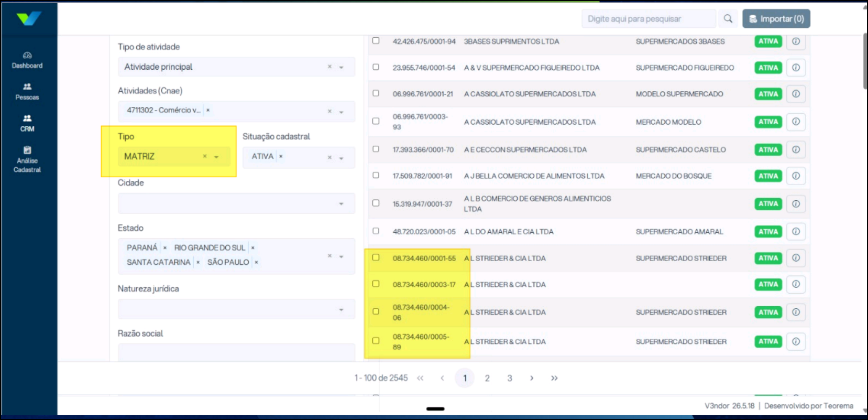The width and height of the screenshot is (868, 420).
Task: Check the A E CECCON SUPERMERCADOS row
Action: point(376,149)
